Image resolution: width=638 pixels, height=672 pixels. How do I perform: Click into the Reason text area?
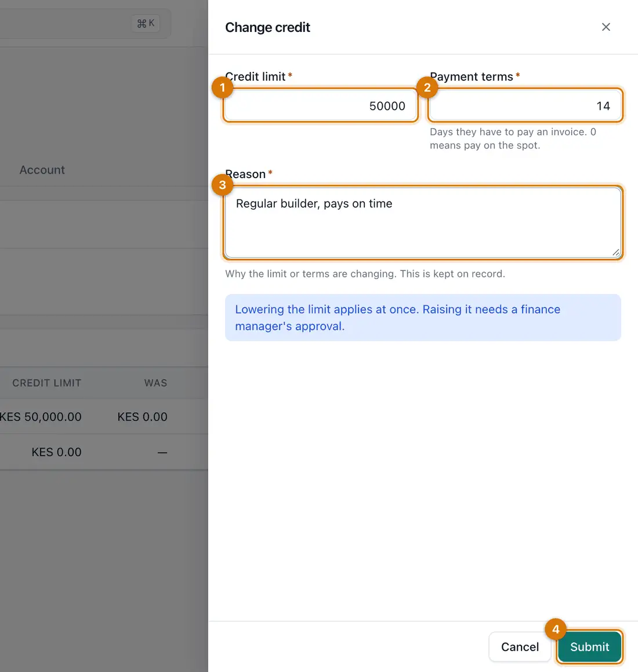pos(423,223)
